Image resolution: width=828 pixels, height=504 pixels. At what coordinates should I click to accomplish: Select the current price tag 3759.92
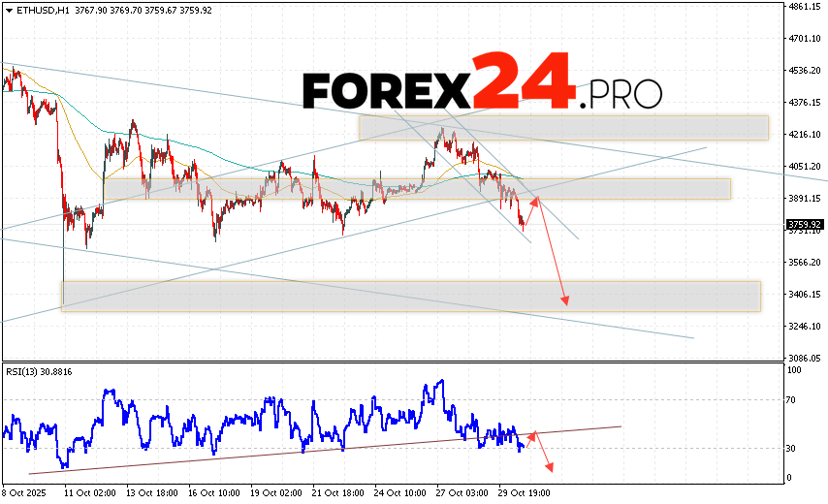pos(805,224)
